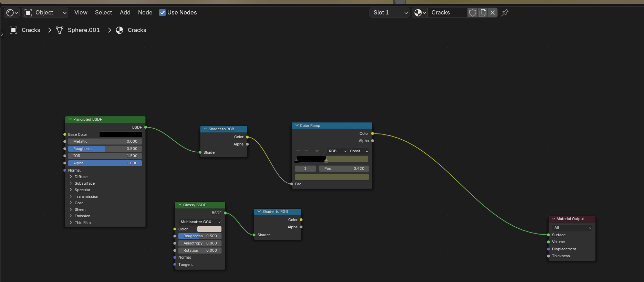Click Color Ramp Color output socket

point(373,133)
